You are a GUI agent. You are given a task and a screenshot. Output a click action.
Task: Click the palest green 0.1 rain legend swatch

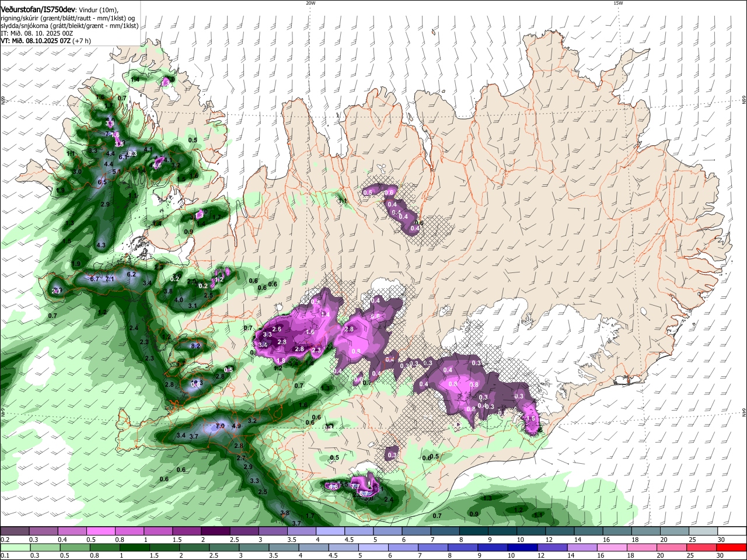click(15, 547)
